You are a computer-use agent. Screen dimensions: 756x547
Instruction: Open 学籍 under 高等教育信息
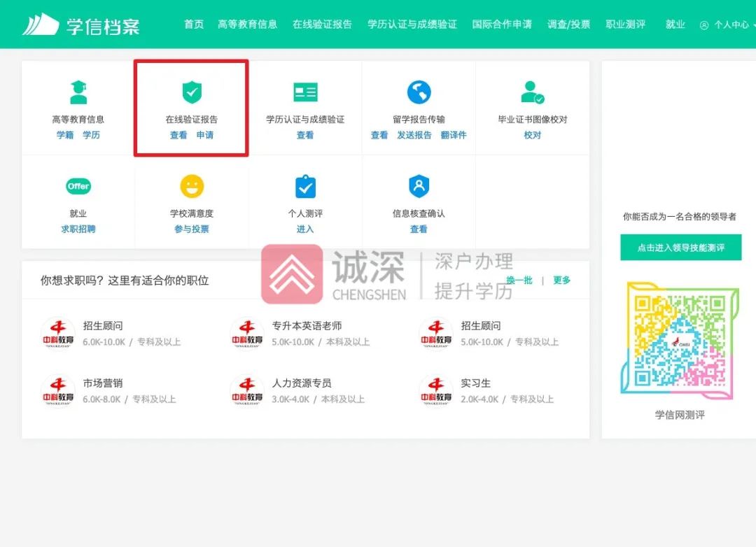pyautogui.click(x=64, y=135)
